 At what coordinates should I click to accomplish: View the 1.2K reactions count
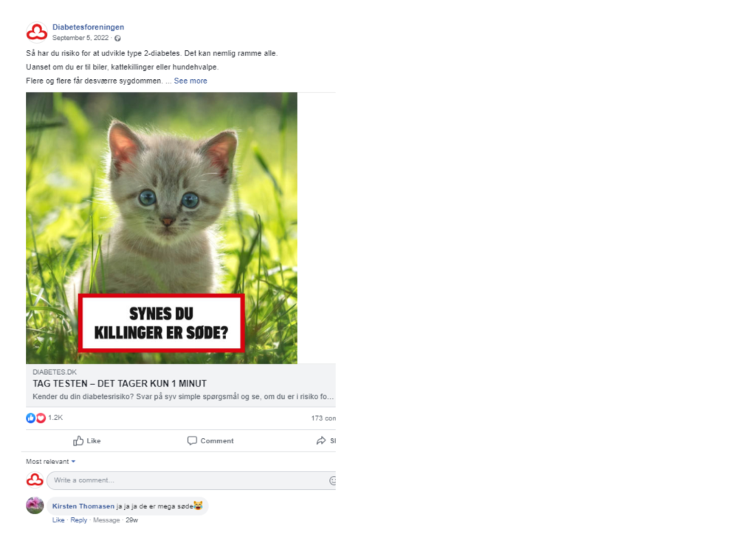[x=55, y=418]
